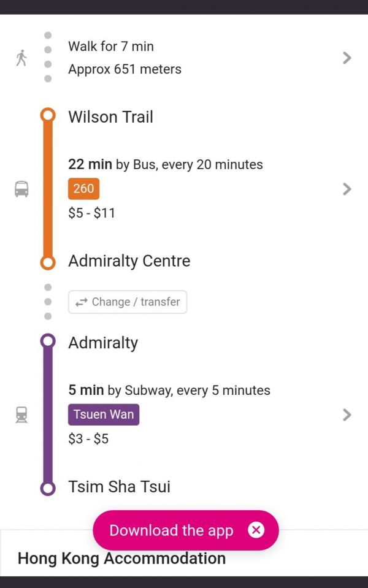Expand the bus 260 leg details

pos(347,189)
